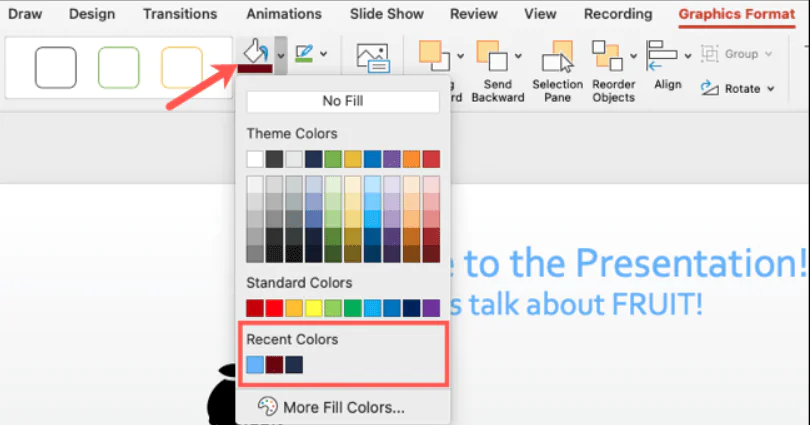810x425 pixels.
Task: Switch to the View tab
Action: [540, 14]
